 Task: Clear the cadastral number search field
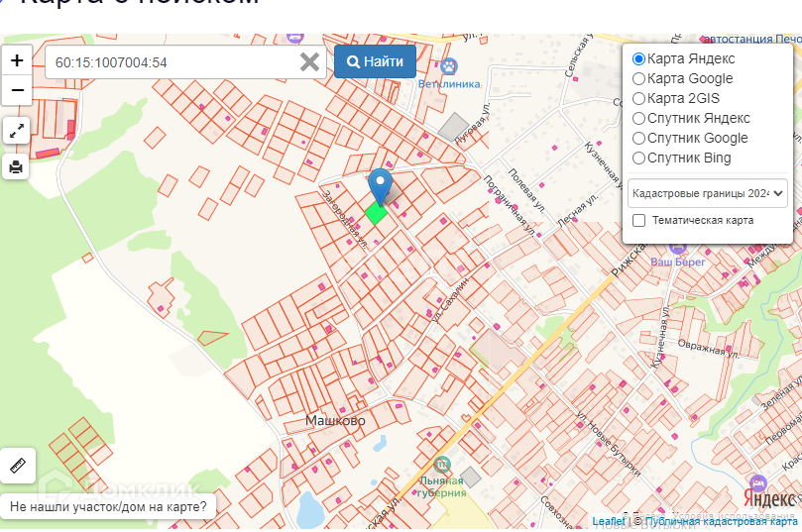[309, 61]
